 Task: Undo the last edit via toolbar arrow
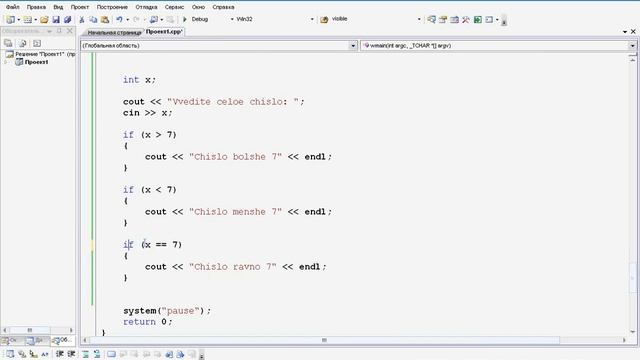(x=119, y=19)
